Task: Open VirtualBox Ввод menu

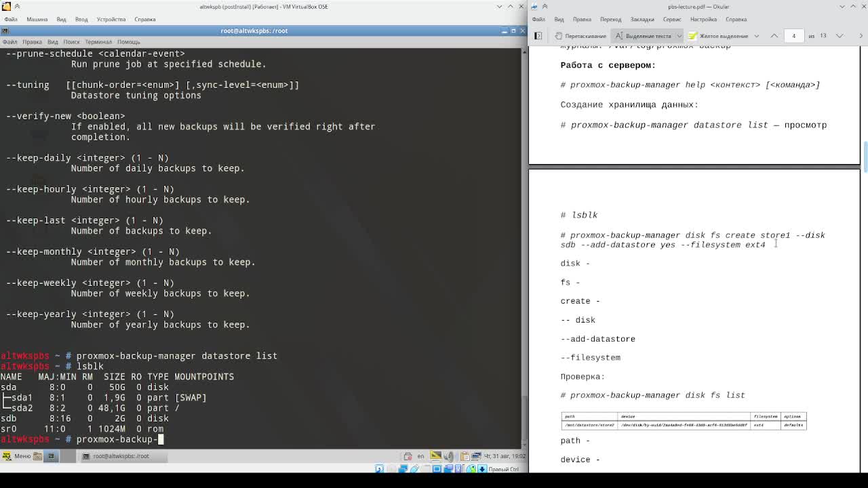Action: [81, 19]
